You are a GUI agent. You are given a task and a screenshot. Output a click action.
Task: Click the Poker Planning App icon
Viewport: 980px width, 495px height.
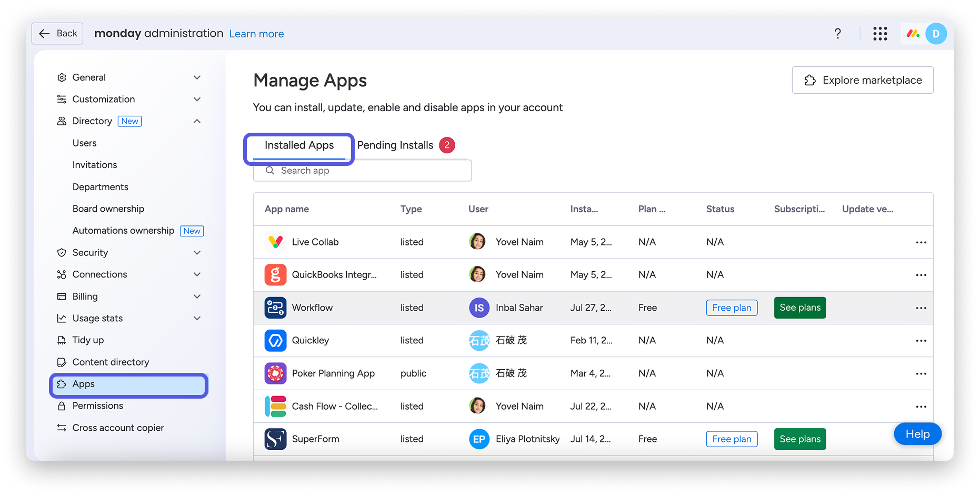tap(275, 373)
